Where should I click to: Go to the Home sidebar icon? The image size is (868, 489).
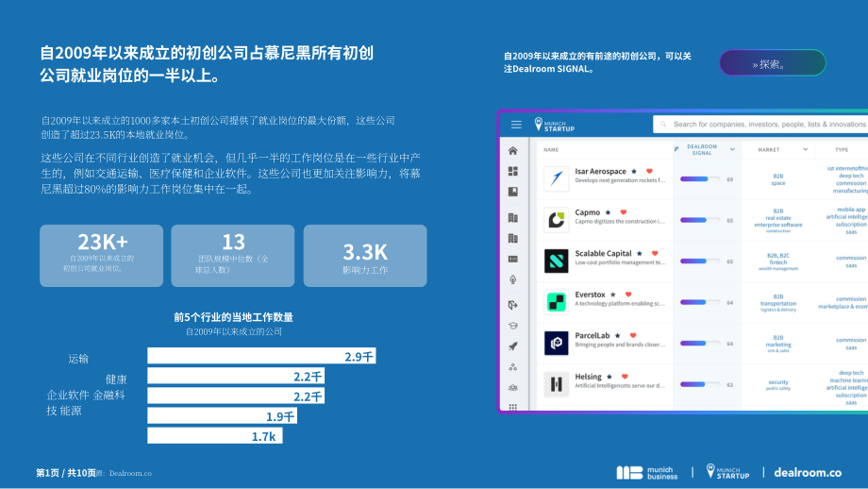(513, 151)
